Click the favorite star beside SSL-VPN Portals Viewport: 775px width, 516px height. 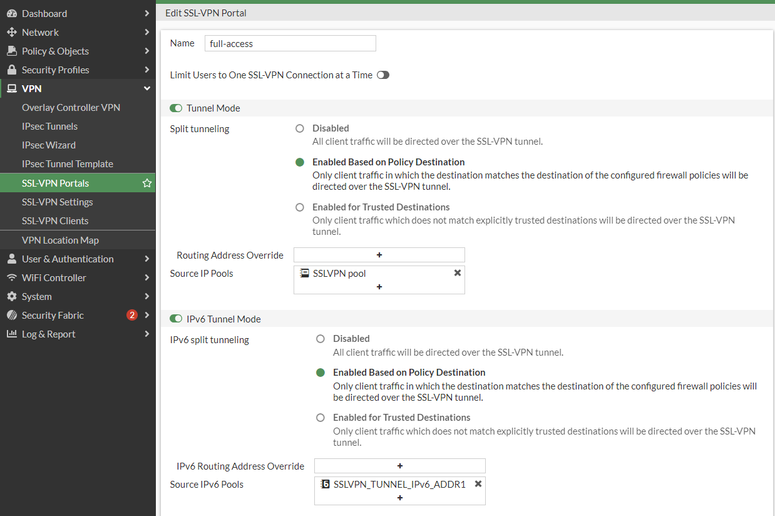(x=147, y=183)
